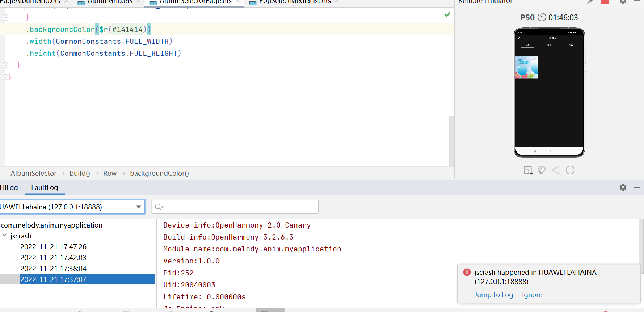Click Row in the breadcrumb
The image size is (644, 312).
pyautogui.click(x=110, y=174)
